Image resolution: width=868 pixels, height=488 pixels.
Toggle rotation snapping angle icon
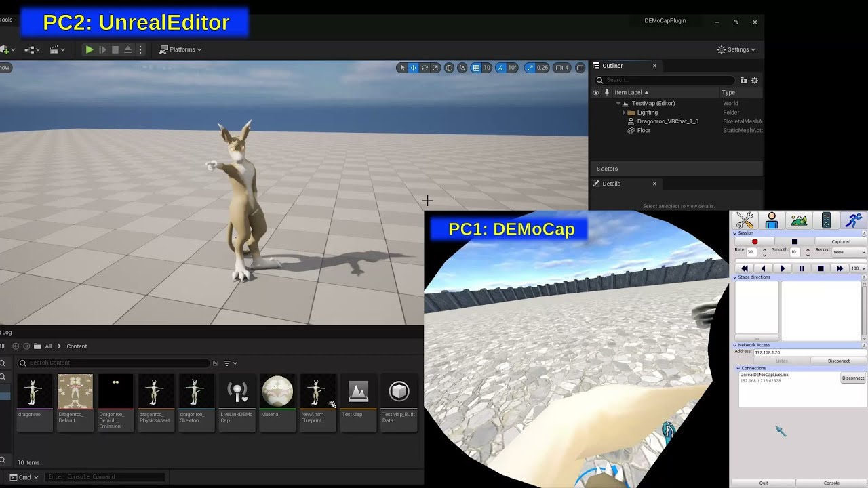[x=500, y=68]
